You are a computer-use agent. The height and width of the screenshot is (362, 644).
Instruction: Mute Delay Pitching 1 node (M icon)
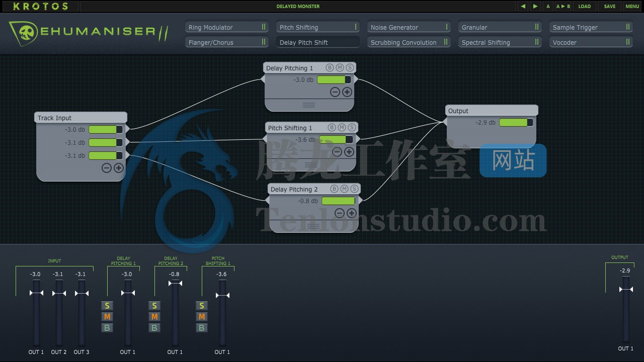(340, 67)
